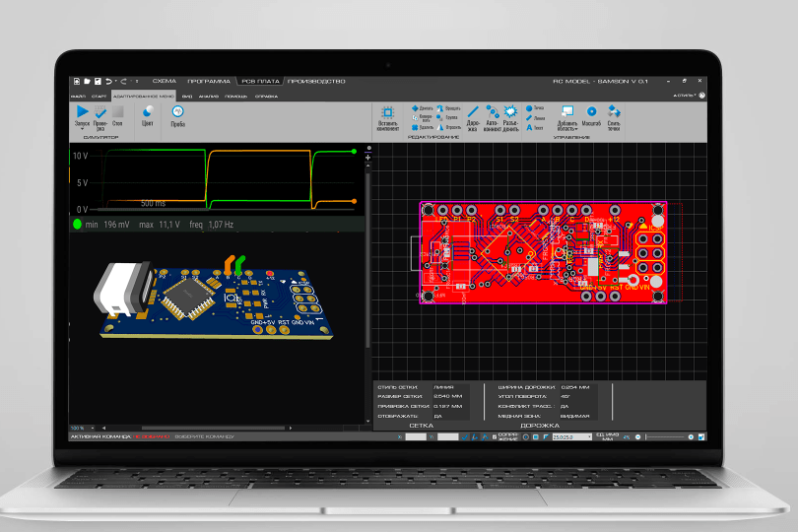Viewport: 798px width, 532px height.
Task: Open quick access toolbar customize dropdown
Action: point(136,81)
